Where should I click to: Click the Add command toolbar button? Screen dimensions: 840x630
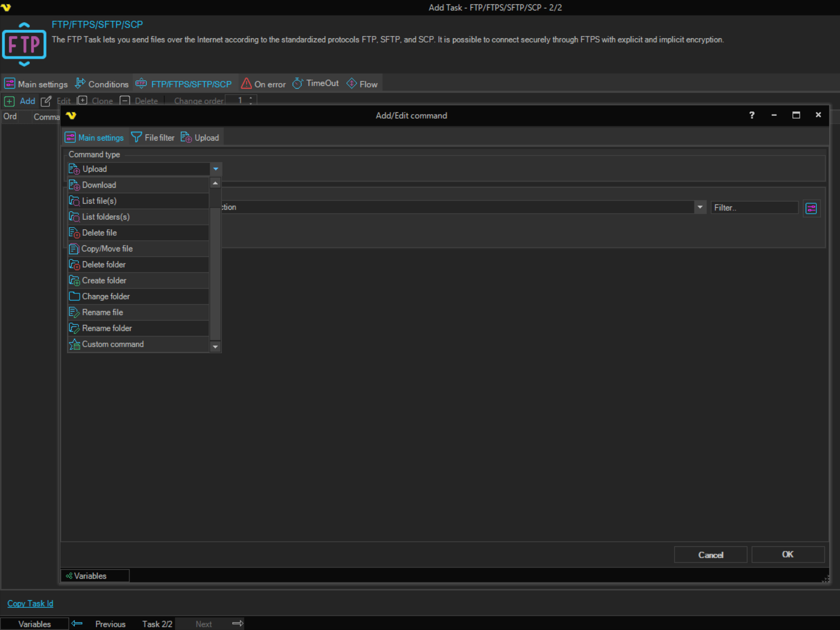20,101
